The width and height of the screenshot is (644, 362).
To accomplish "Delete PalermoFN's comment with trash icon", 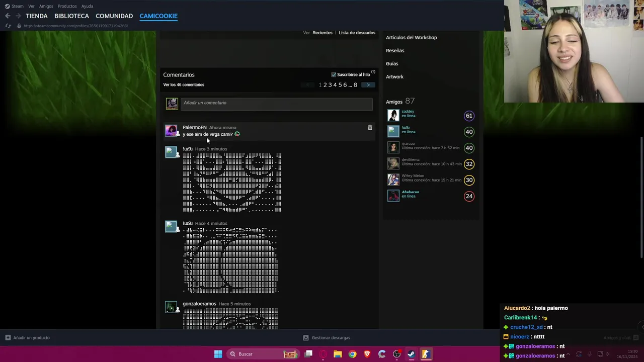I will pos(370,128).
